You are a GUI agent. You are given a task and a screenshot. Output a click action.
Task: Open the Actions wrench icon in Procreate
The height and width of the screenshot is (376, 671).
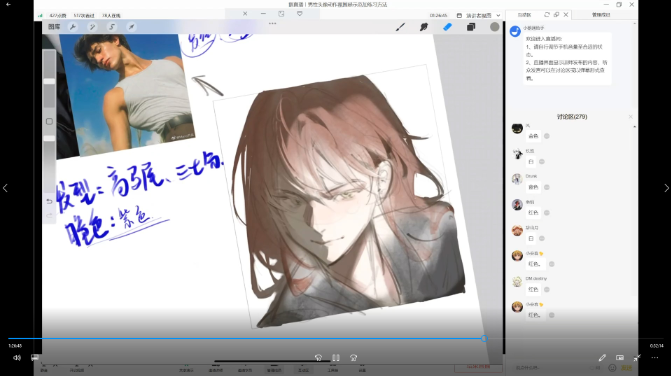tap(73, 27)
